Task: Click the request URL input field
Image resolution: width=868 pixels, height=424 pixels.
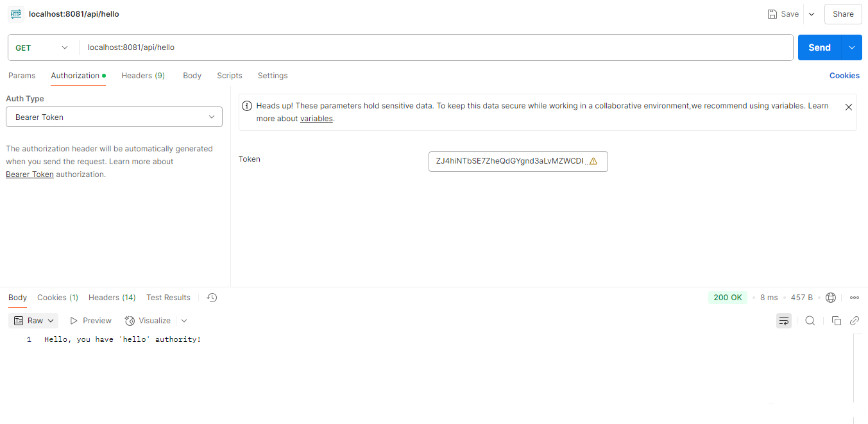Action: click(x=436, y=47)
